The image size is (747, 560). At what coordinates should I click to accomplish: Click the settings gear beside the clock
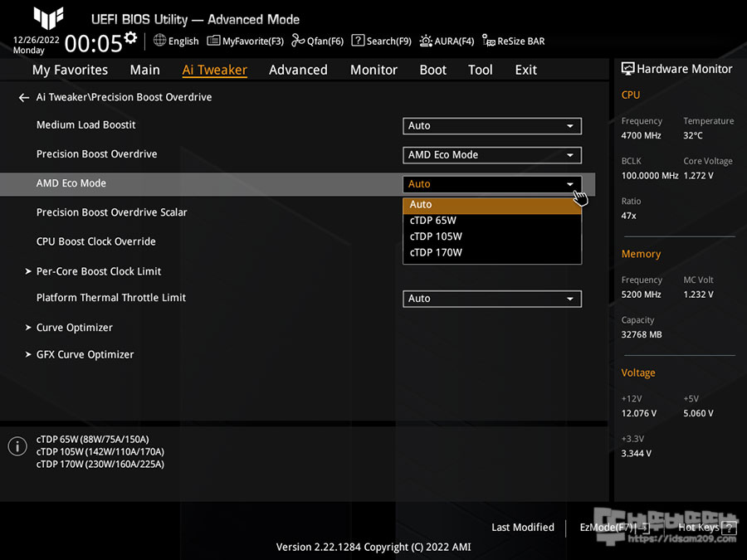point(130,37)
